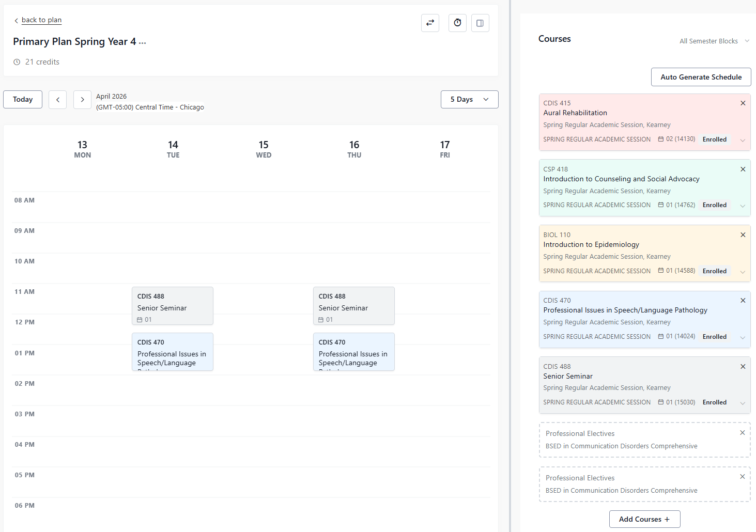Click section calendar icon in CDIS 470 card
Image resolution: width=756 pixels, height=532 pixels.
click(660, 337)
